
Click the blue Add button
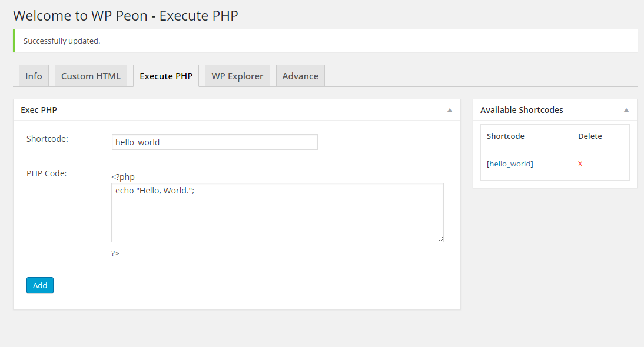pyautogui.click(x=40, y=285)
